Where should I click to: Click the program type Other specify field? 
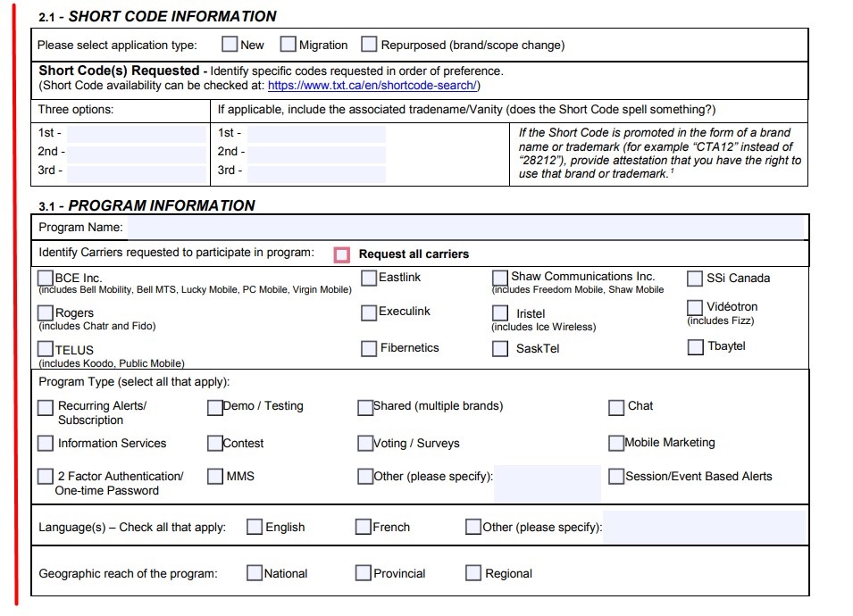point(548,483)
